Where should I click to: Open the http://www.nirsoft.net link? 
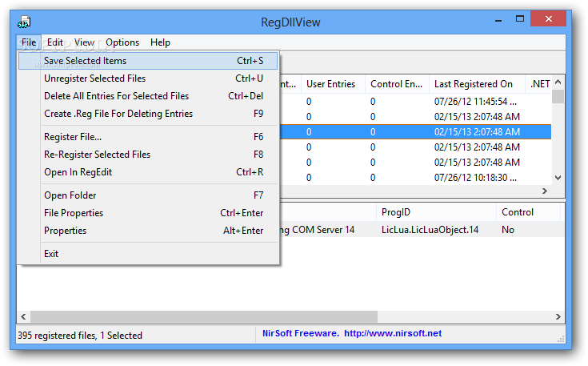click(x=393, y=333)
